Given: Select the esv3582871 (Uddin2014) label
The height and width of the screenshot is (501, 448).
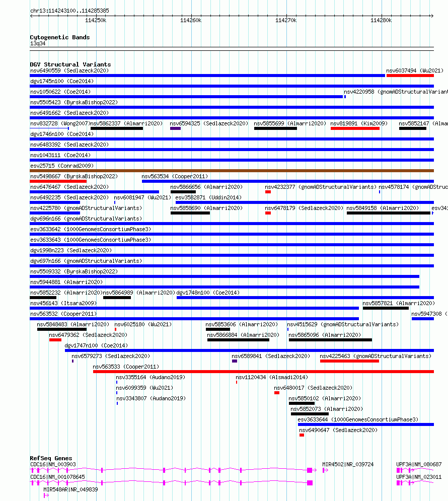Looking at the screenshot, I should [x=208, y=197].
